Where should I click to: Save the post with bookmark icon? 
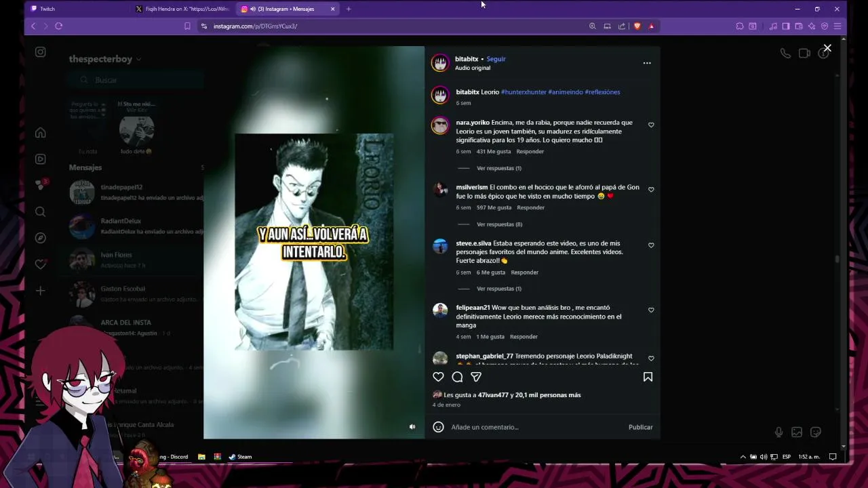(648, 377)
